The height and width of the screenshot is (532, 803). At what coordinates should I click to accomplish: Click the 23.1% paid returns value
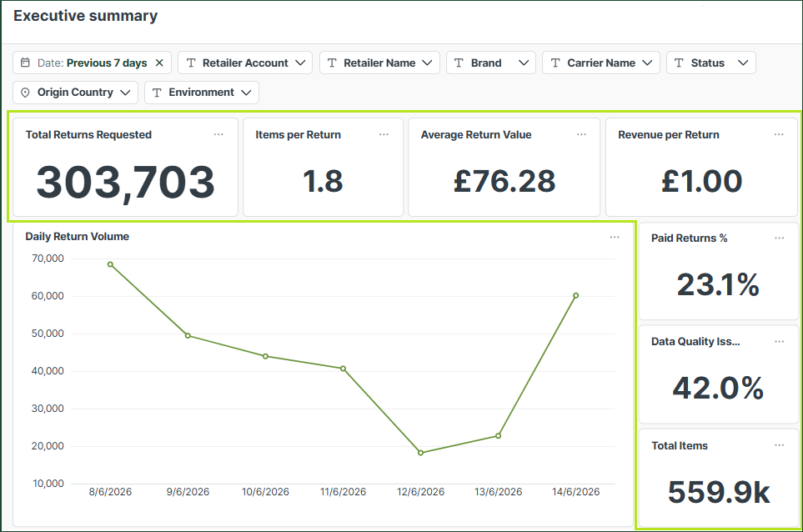pos(718,284)
